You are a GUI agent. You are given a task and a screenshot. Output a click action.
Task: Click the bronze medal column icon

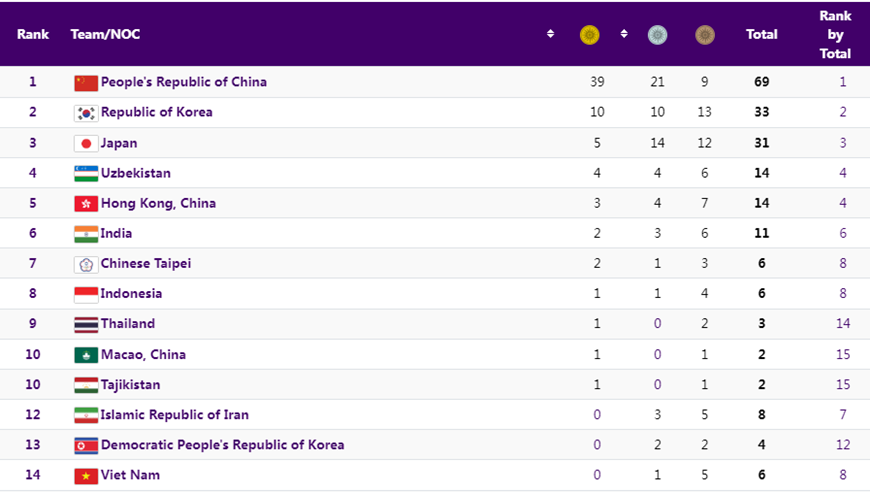pyautogui.click(x=705, y=35)
